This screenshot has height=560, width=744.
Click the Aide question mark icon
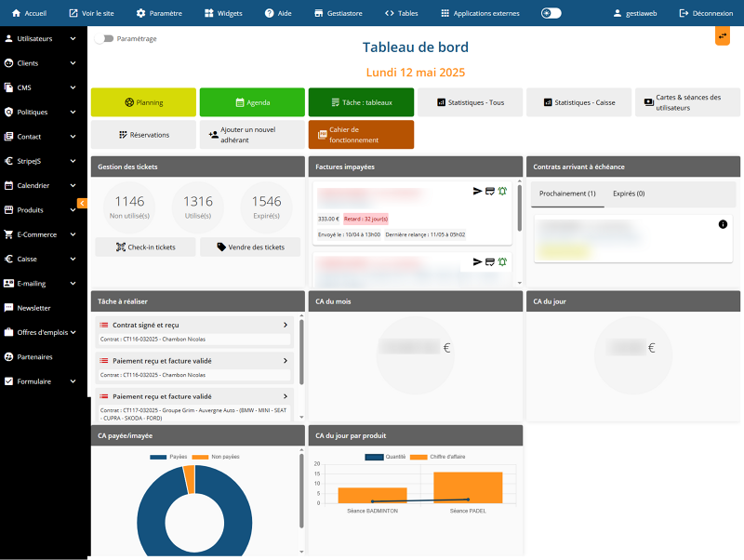pyautogui.click(x=269, y=13)
